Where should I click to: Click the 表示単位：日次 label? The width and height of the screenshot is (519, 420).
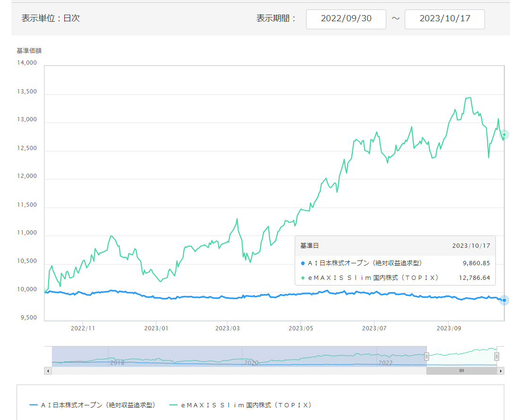pos(51,19)
